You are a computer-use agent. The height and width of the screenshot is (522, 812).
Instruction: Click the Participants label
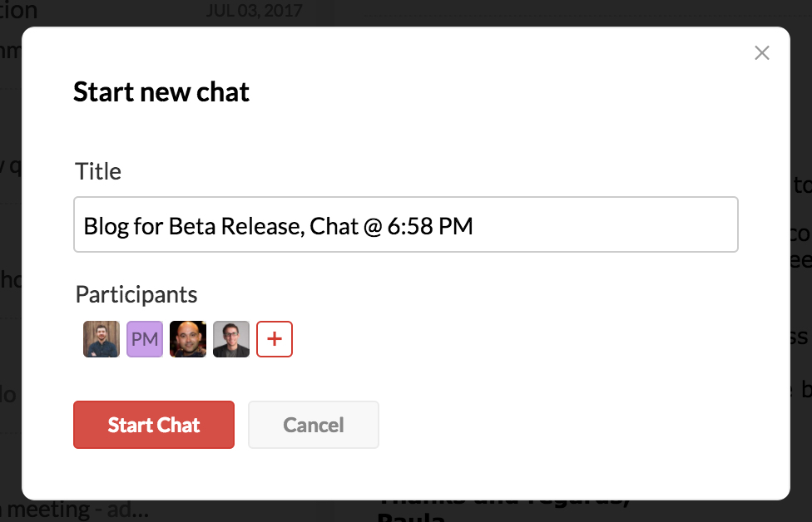(x=136, y=294)
